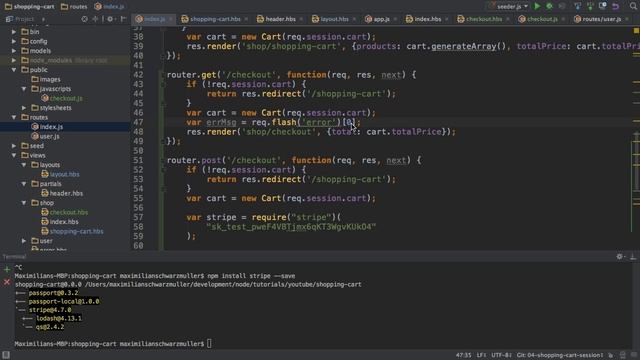Open checkout.hbs in the shop folder
The height and width of the screenshot is (360, 640).
(x=64, y=212)
